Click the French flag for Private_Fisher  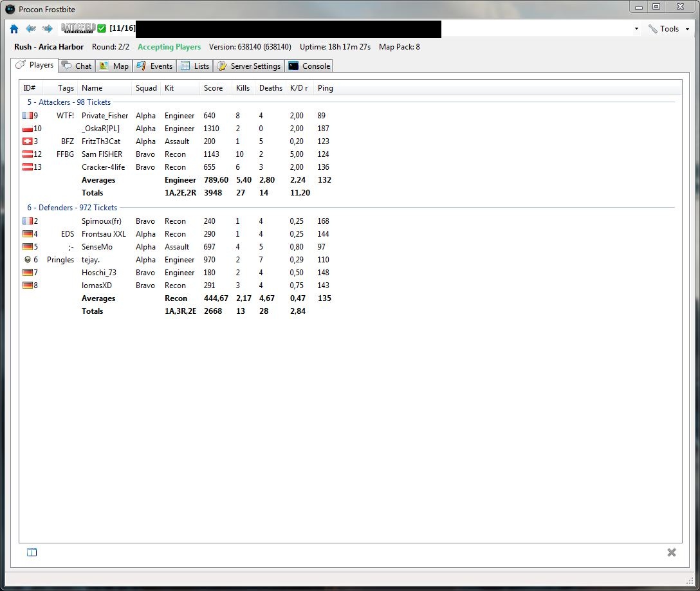[x=28, y=116]
